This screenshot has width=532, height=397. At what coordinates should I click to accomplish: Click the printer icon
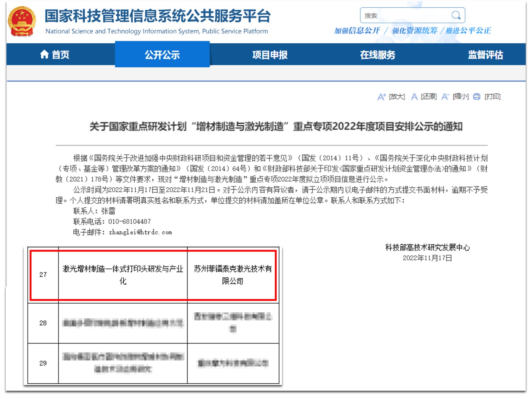click(x=476, y=97)
